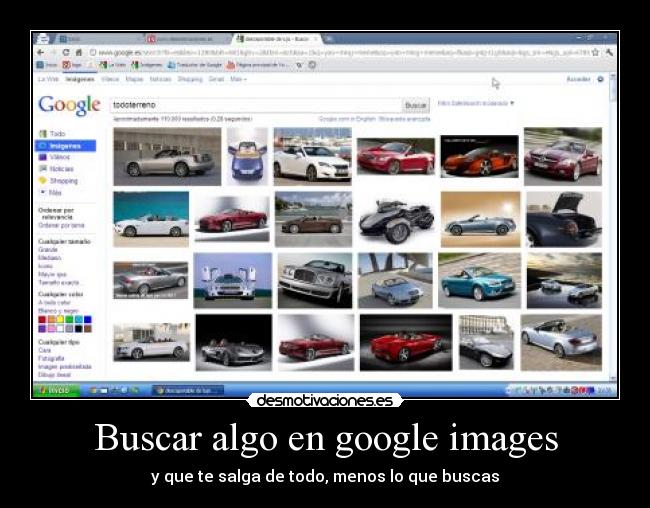
Task: Open the browser home page icon
Action: pos(78,52)
